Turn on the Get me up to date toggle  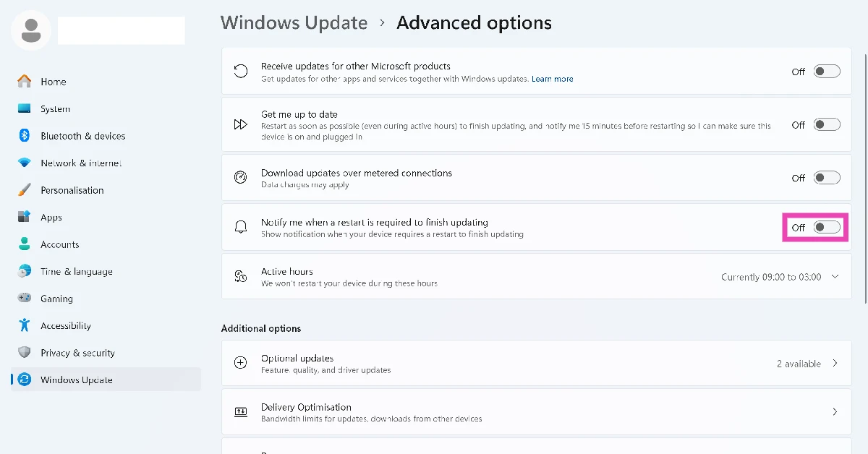click(827, 125)
